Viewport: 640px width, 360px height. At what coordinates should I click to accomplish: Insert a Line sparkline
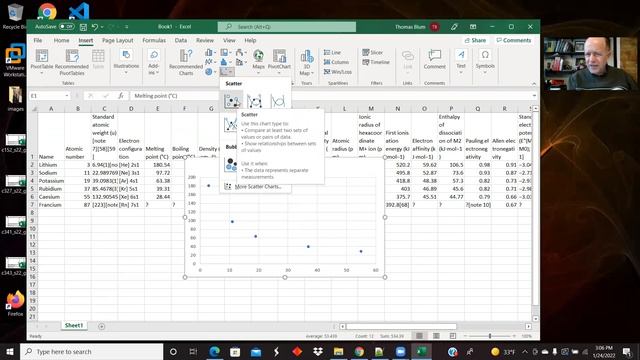332,53
